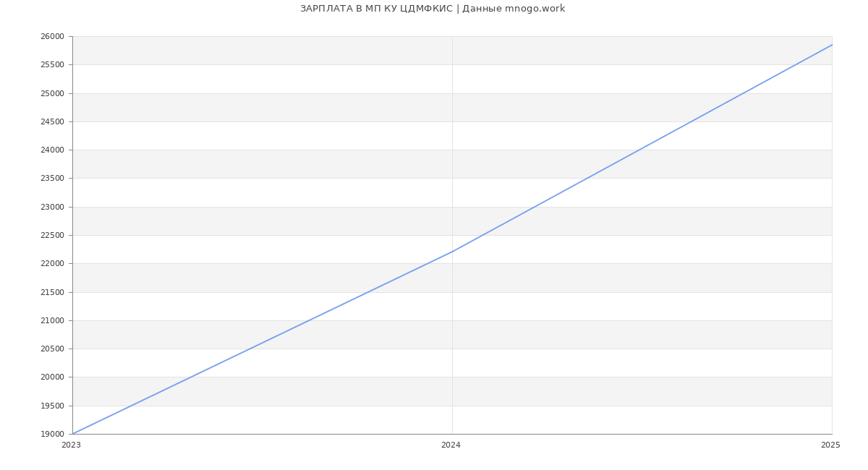The height and width of the screenshot is (470, 868).
Task: Select the 25500 y-axis label
Action: tap(52, 65)
